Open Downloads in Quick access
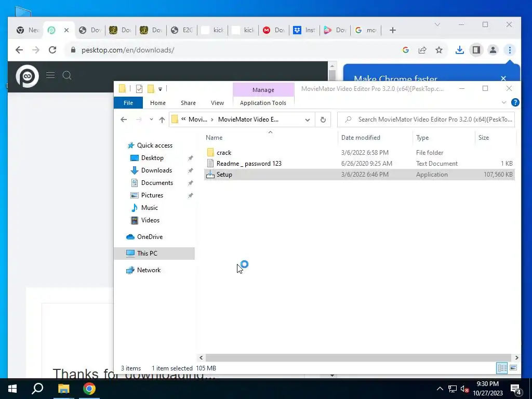Screen dimensions: 532x399 coord(156,170)
